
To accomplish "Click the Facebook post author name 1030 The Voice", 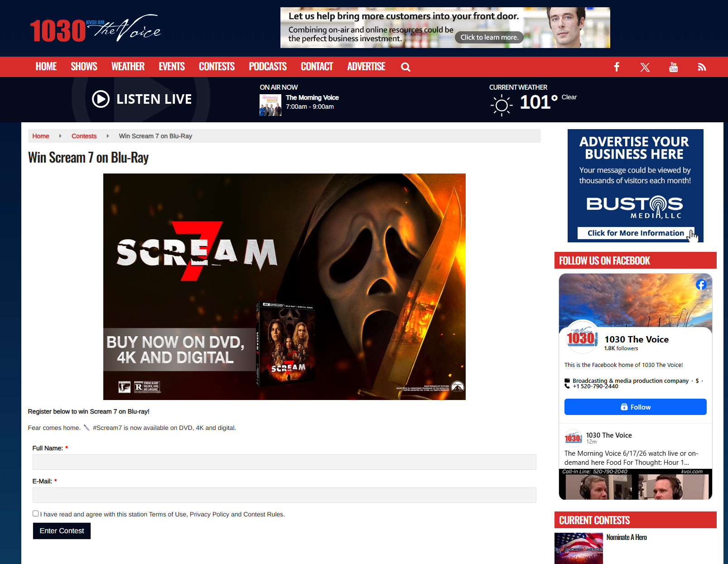I will point(609,435).
